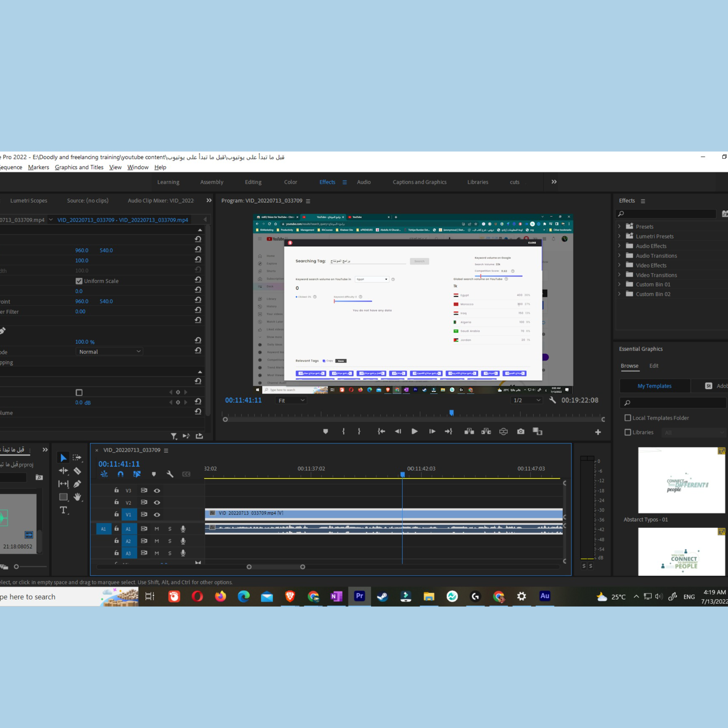Open 1/2 playback resolution dropdown
Image resolution: width=728 pixels, height=728 pixels.
point(527,400)
